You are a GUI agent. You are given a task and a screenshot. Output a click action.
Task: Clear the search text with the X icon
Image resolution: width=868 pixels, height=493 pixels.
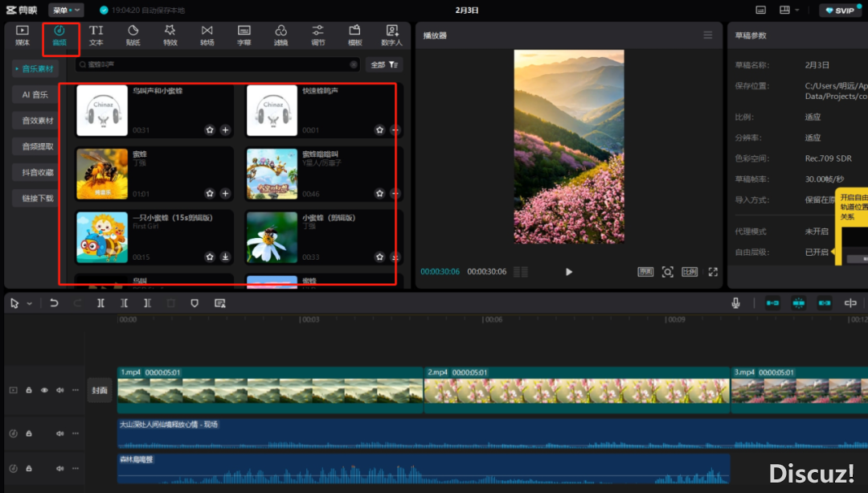coord(354,65)
